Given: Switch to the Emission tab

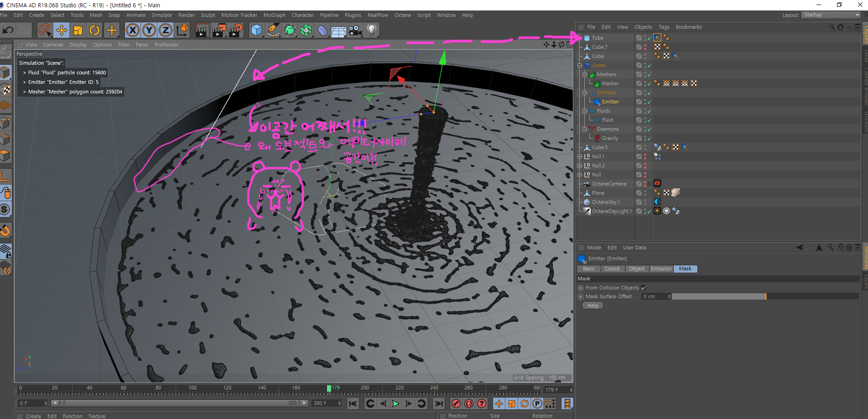Looking at the screenshot, I should [661, 269].
